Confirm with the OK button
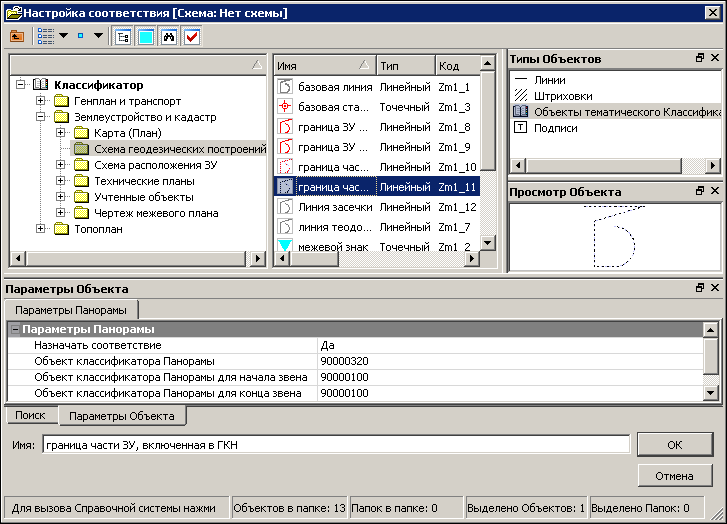Viewport: 727px width, 524px height. point(675,445)
